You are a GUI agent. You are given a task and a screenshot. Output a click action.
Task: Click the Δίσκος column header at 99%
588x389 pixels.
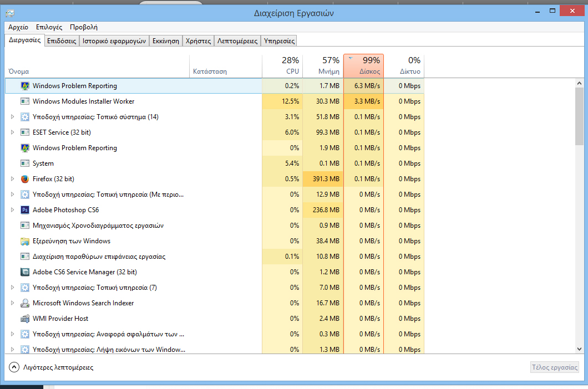click(363, 66)
